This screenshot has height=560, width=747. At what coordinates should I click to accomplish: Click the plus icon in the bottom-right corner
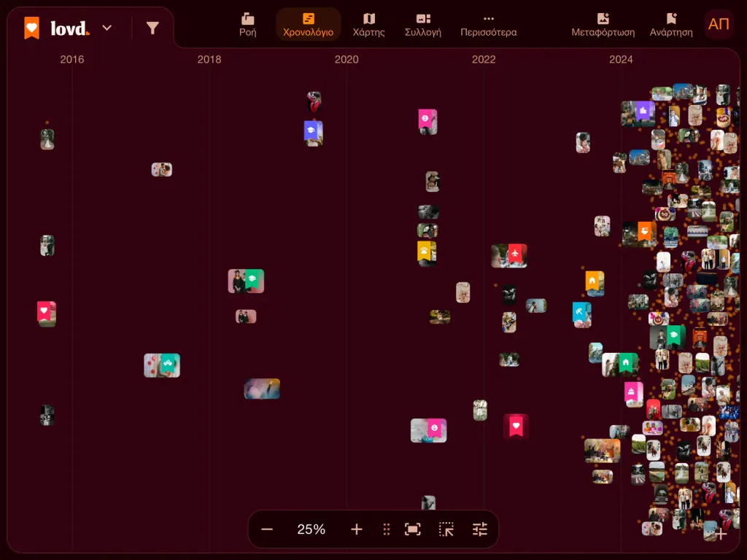click(721, 534)
